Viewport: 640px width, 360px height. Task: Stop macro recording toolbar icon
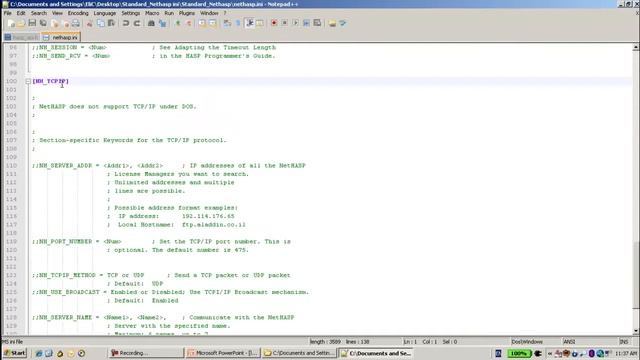click(x=284, y=23)
